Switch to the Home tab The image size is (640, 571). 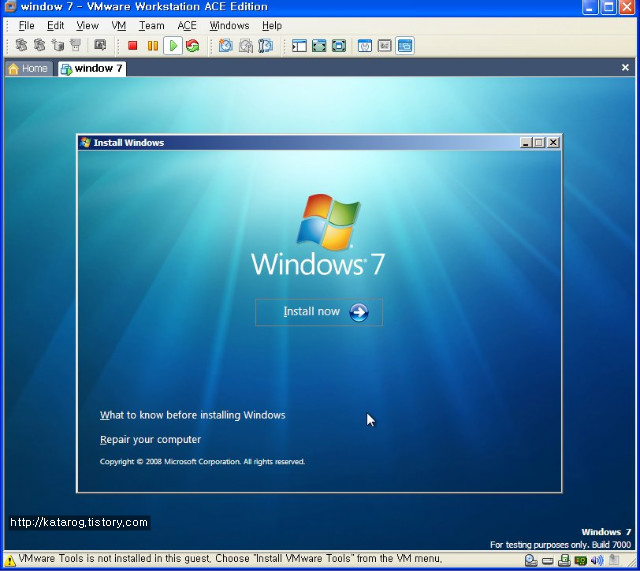tap(28, 69)
